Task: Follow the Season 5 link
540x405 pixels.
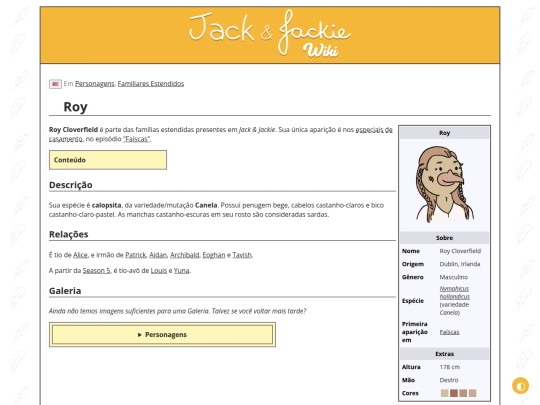Action: coord(96,271)
